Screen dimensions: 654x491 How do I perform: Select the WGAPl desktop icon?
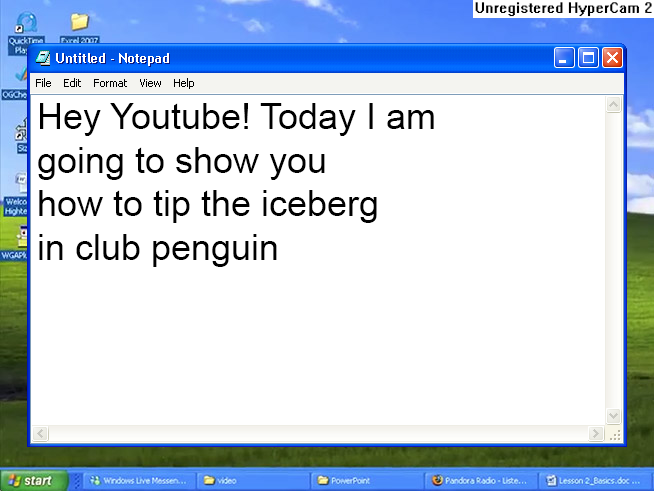coord(15,243)
